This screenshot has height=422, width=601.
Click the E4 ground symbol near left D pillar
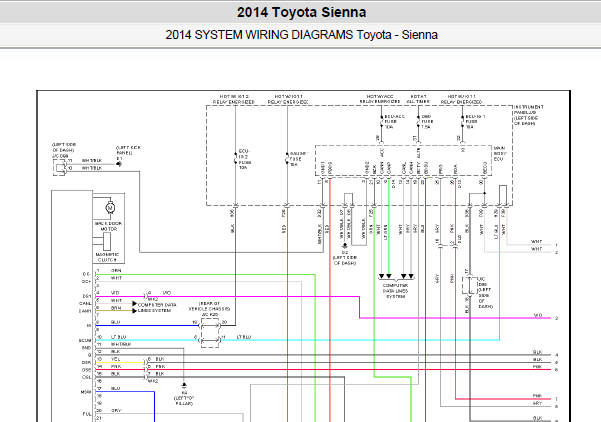(184, 385)
